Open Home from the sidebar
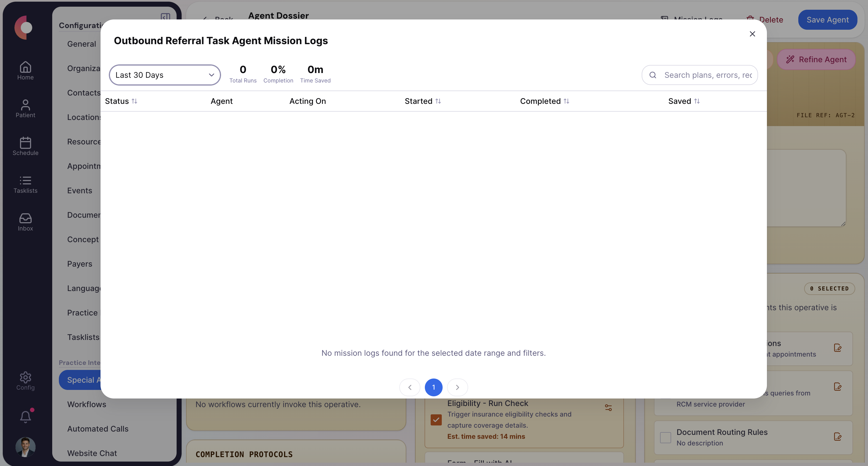 pos(25,70)
